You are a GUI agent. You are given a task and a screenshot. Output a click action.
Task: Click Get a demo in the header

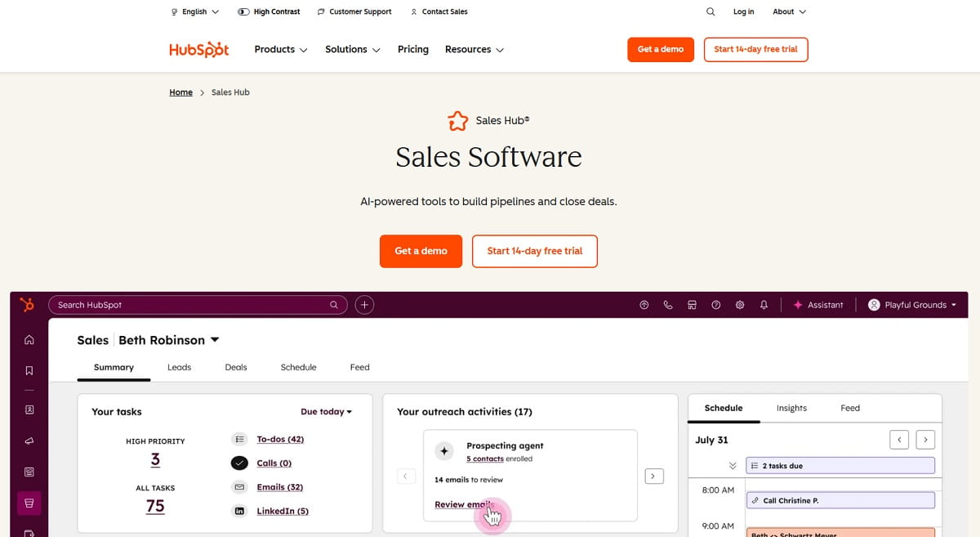click(x=661, y=49)
